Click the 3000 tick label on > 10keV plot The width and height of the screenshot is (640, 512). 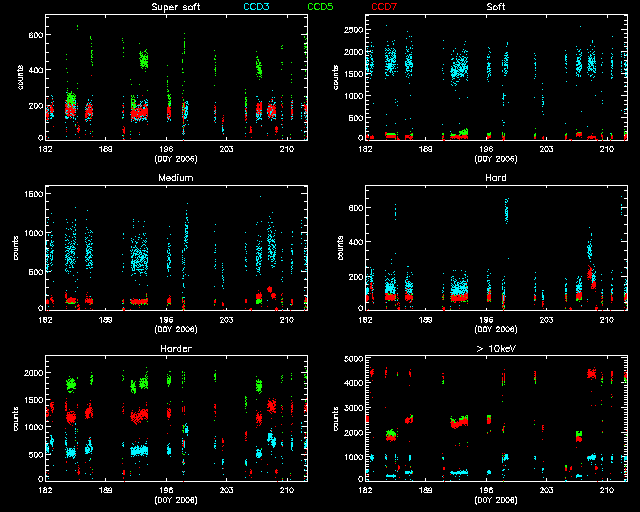(x=353, y=408)
